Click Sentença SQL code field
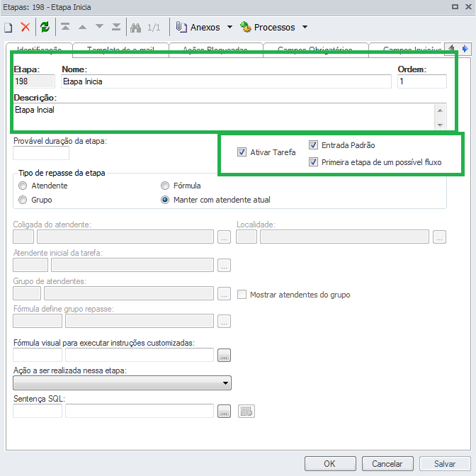Viewport: 476px width, 476px height. click(x=38, y=412)
